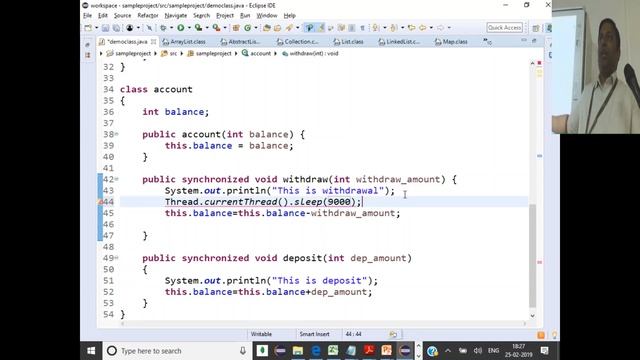The width and height of the screenshot is (640, 360).
Task: Close the democlass.java tab
Action: point(153,42)
